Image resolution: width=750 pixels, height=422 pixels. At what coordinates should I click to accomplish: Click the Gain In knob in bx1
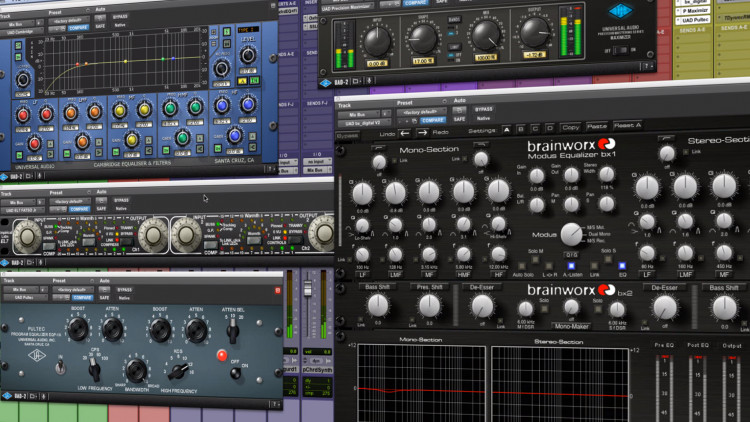tap(537, 176)
